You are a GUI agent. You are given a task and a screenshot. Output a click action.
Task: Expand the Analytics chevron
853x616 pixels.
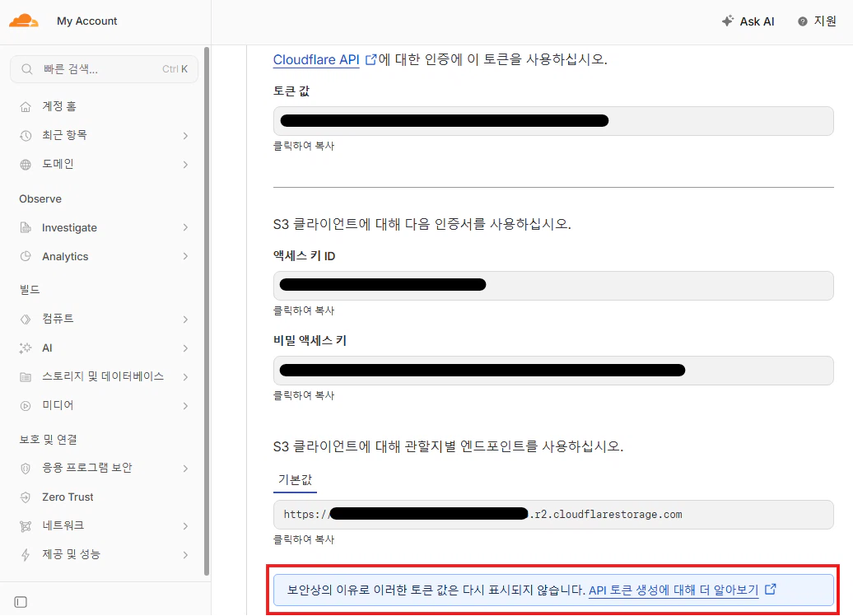(x=185, y=256)
